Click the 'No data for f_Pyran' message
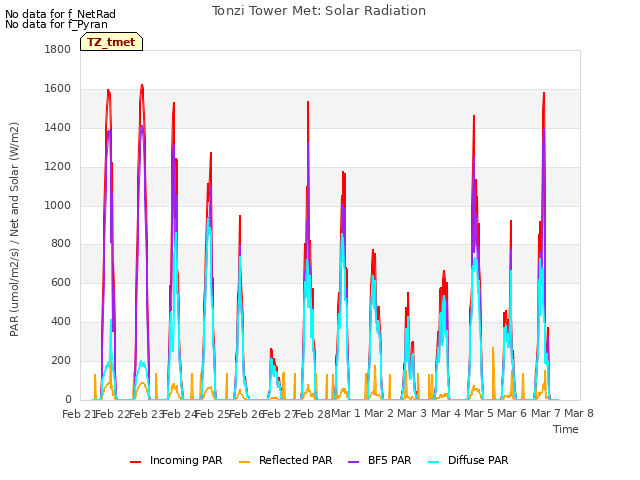This screenshot has width=640, height=480. pyautogui.click(x=56, y=24)
